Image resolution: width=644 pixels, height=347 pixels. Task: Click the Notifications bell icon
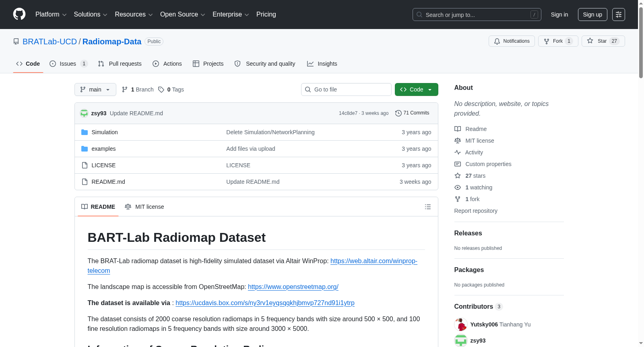pos(497,41)
